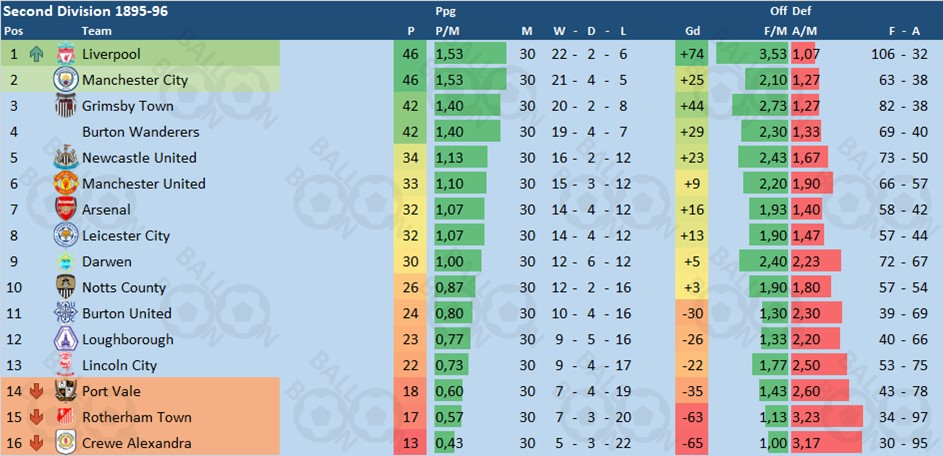
Task: Click Crewe Alexandra's relegation arrow
Action: click(37, 443)
